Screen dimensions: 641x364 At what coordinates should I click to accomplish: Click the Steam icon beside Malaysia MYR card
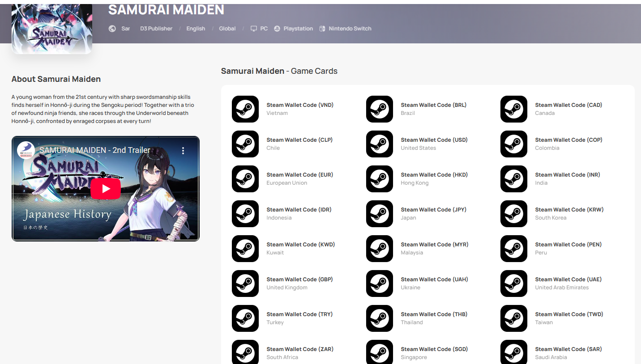[380, 249]
